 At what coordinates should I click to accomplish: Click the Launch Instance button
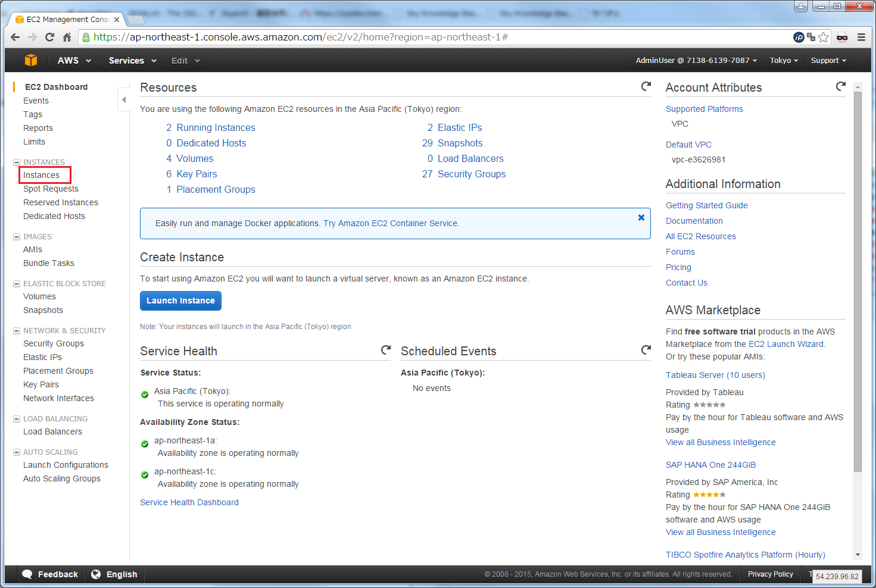(180, 301)
